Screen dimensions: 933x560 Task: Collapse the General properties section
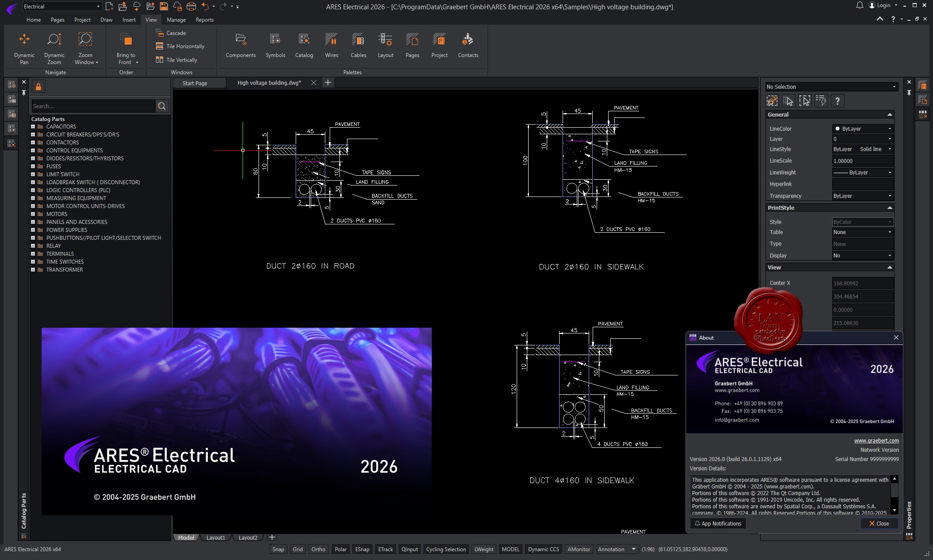click(x=890, y=114)
